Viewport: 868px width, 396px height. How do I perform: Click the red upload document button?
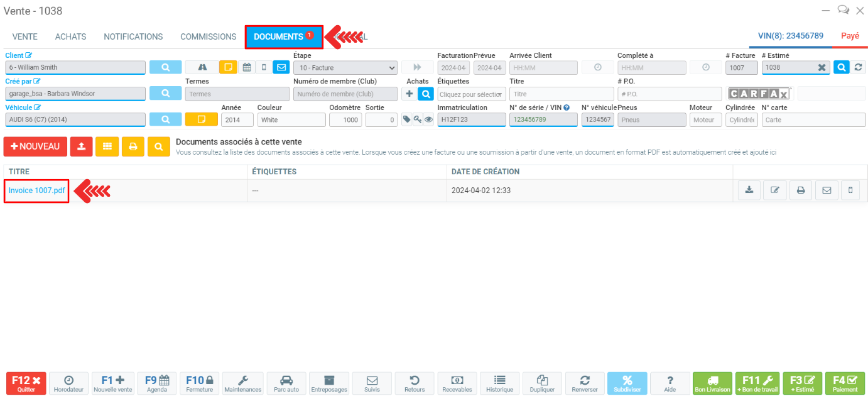(81, 146)
